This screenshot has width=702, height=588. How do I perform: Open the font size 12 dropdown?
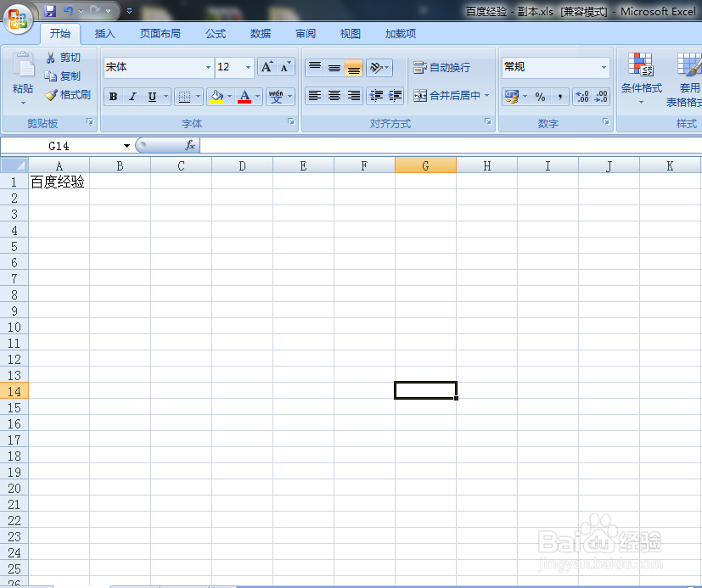click(x=248, y=68)
